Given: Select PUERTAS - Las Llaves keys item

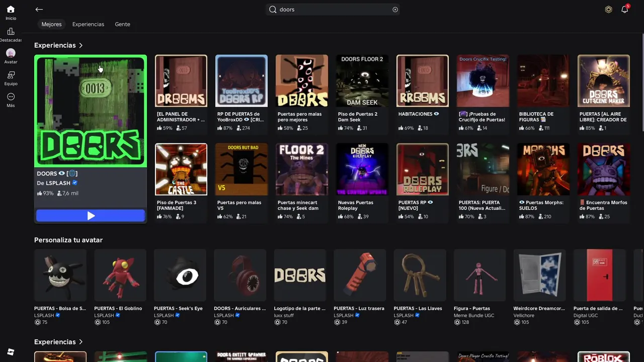Looking at the screenshot, I should (x=420, y=288).
